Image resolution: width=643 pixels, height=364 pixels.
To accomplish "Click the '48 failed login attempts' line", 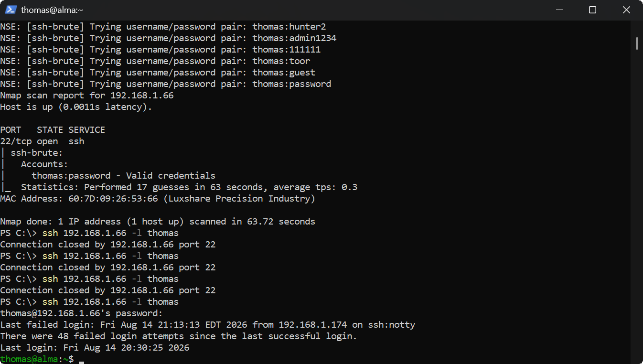I will [x=179, y=336].
